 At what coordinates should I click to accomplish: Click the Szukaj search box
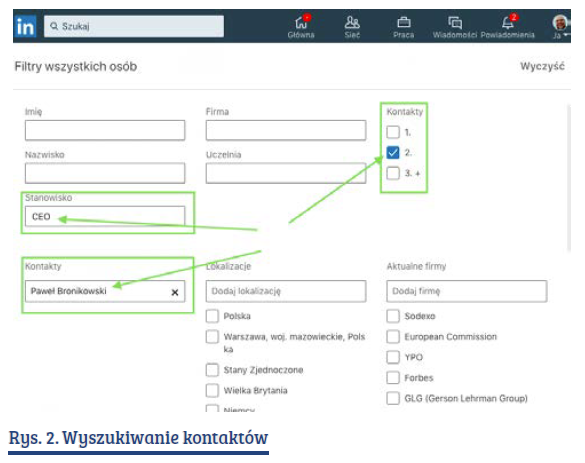pyautogui.click(x=134, y=26)
